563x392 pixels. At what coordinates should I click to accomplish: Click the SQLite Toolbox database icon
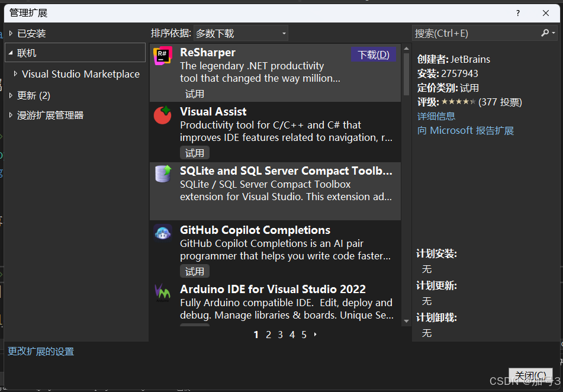click(x=163, y=174)
